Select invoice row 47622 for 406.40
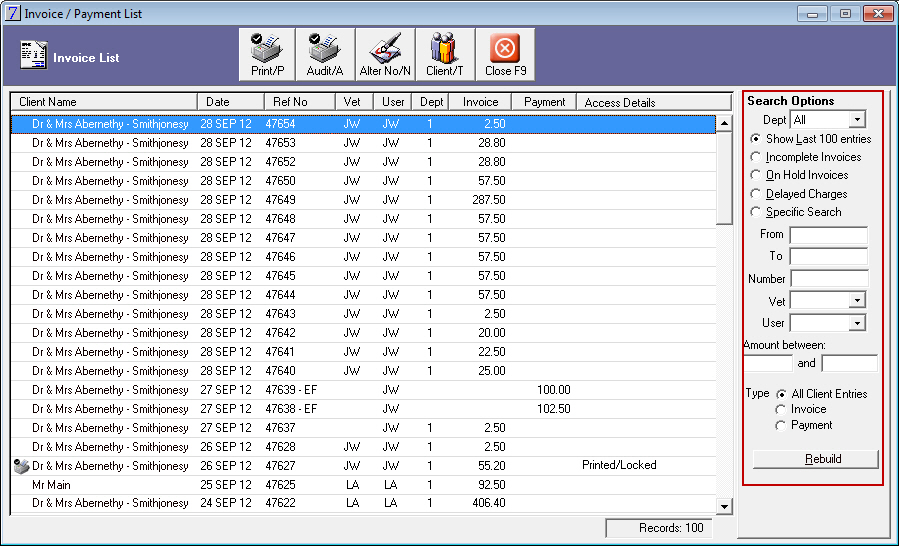This screenshot has width=899, height=546. click(x=363, y=503)
